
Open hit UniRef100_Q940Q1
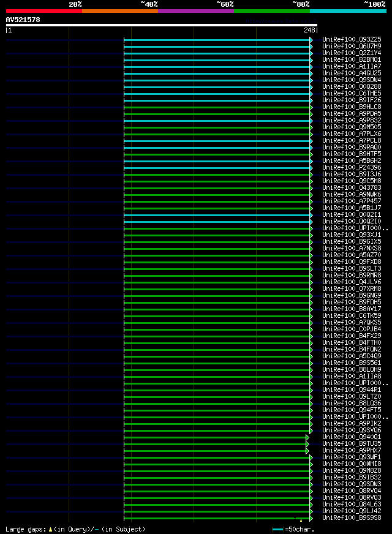point(352,437)
